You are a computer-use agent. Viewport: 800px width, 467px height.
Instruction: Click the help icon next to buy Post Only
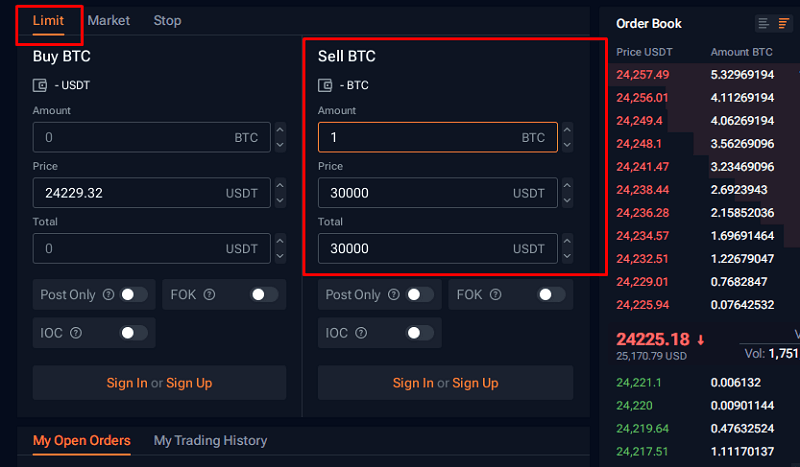pos(108,294)
